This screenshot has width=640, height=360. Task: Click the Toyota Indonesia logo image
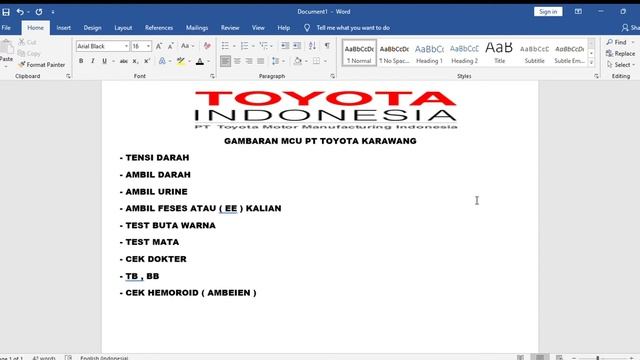[325, 110]
